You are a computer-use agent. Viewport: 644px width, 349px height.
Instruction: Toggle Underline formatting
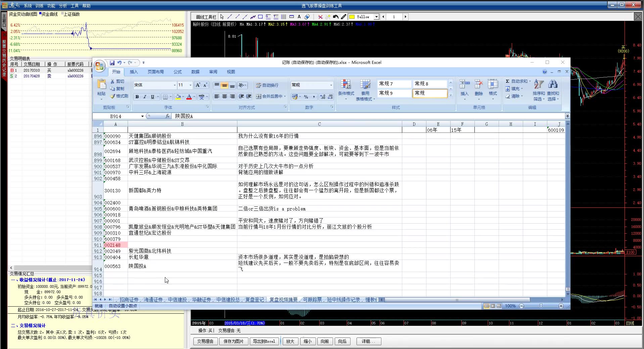point(152,97)
